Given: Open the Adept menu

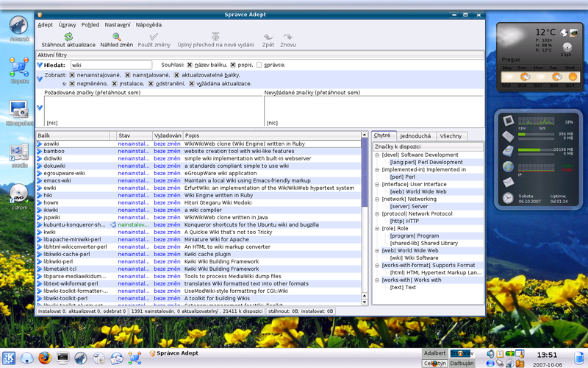Looking at the screenshot, I should 45,25.
